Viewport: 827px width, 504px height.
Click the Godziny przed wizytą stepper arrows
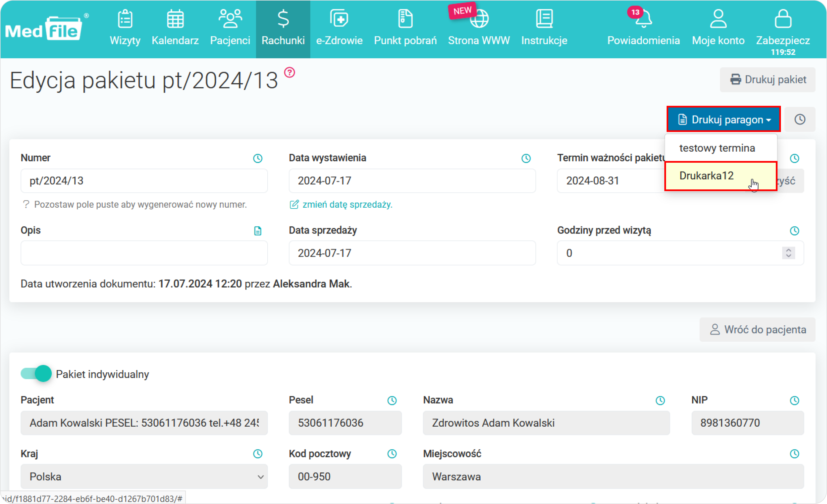(x=788, y=253)
